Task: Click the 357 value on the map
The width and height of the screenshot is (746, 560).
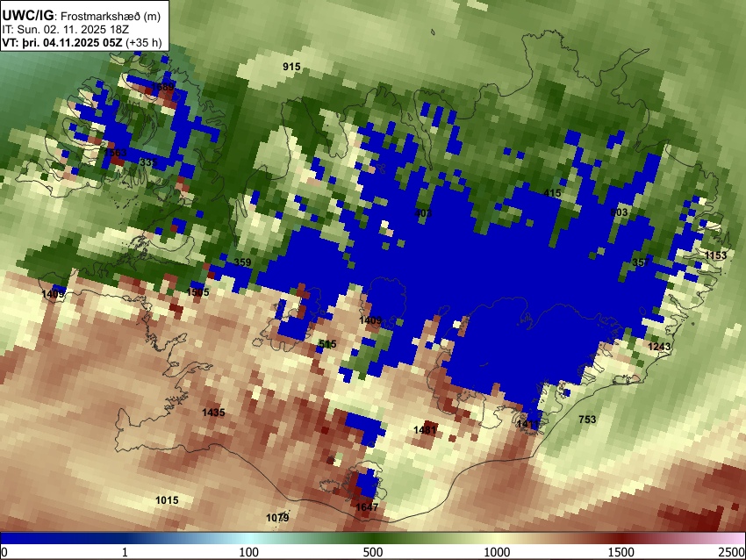Action: tap(641, 262)
